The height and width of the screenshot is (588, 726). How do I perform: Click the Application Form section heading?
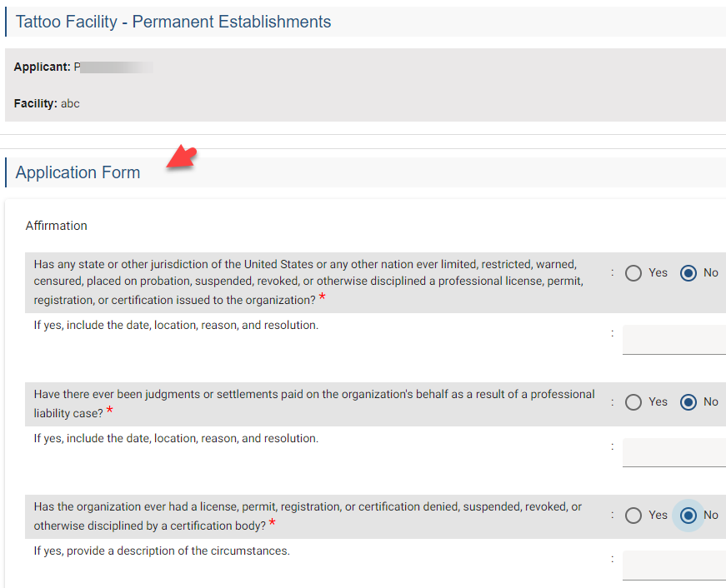point(78,173)
